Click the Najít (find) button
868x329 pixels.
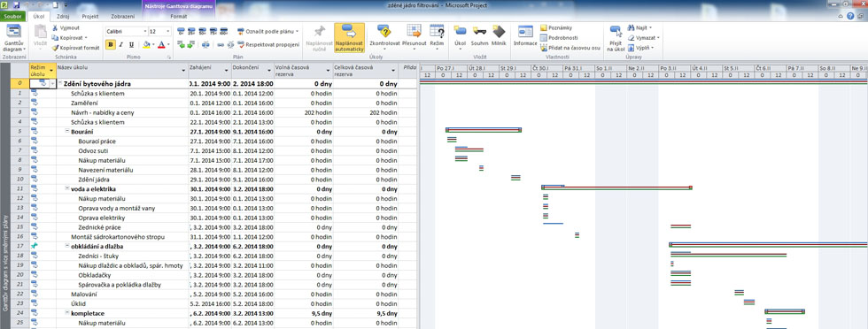click(x=639, y=27)
